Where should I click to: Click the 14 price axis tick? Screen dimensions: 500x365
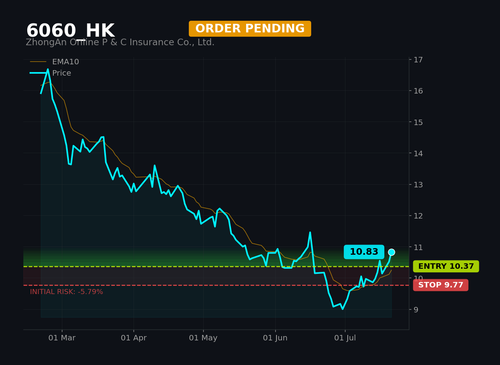pos(418,153)
